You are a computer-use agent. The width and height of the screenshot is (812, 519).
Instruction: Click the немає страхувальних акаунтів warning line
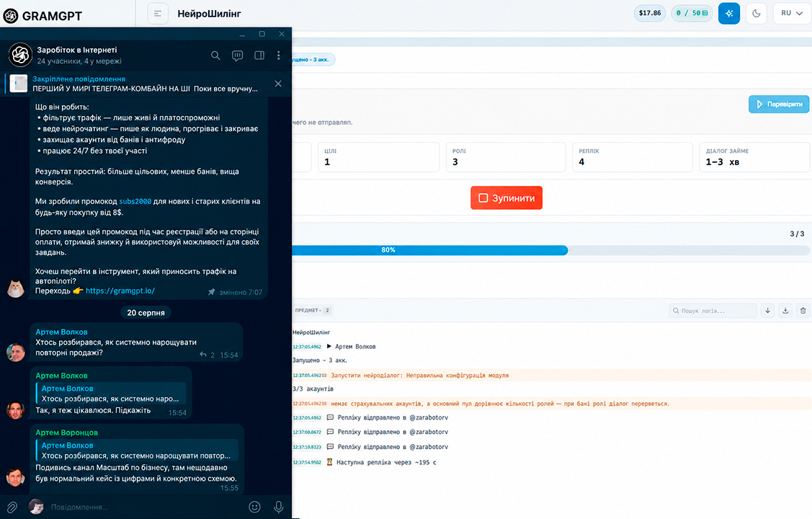click(552, 404)
